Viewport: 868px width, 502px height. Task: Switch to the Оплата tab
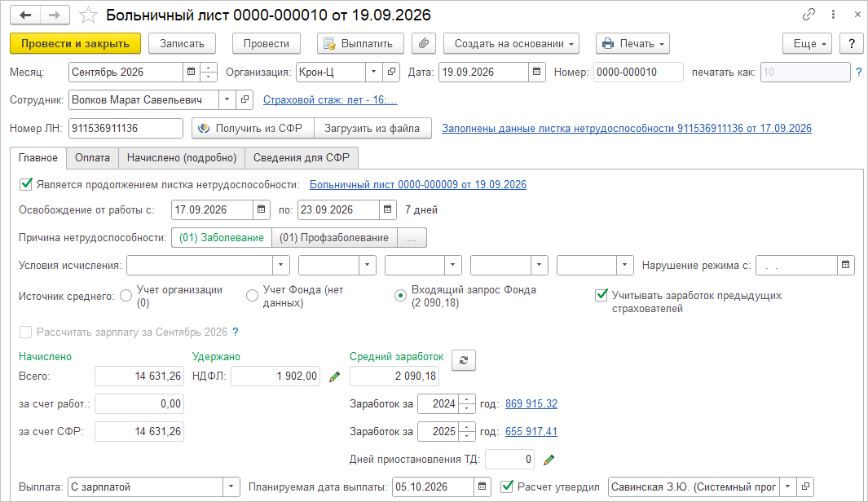coord(92,158)
